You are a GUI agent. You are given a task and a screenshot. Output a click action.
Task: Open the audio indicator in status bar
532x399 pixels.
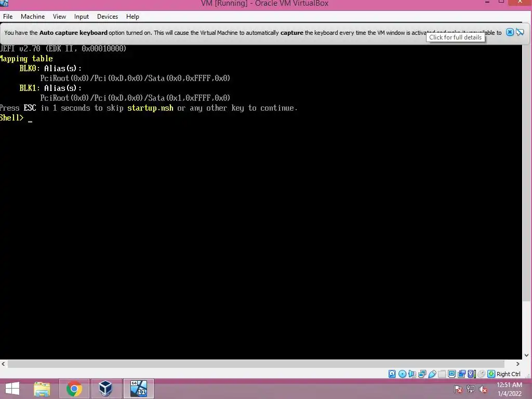pos(412,374)
